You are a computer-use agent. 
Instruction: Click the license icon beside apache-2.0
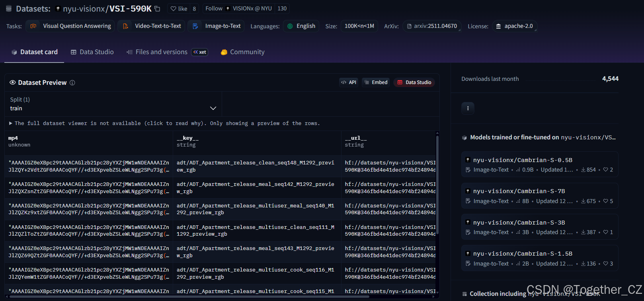click(498, 26)
